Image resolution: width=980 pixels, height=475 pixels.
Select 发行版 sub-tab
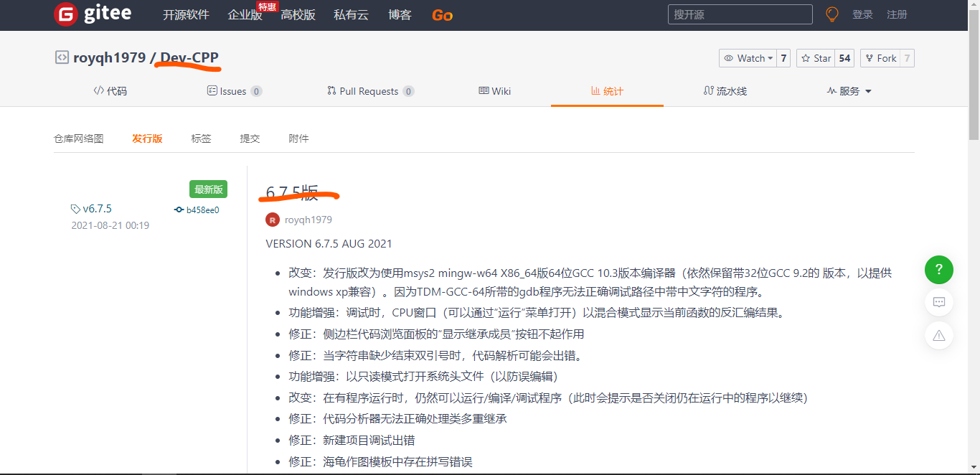[x=147, y=138]
